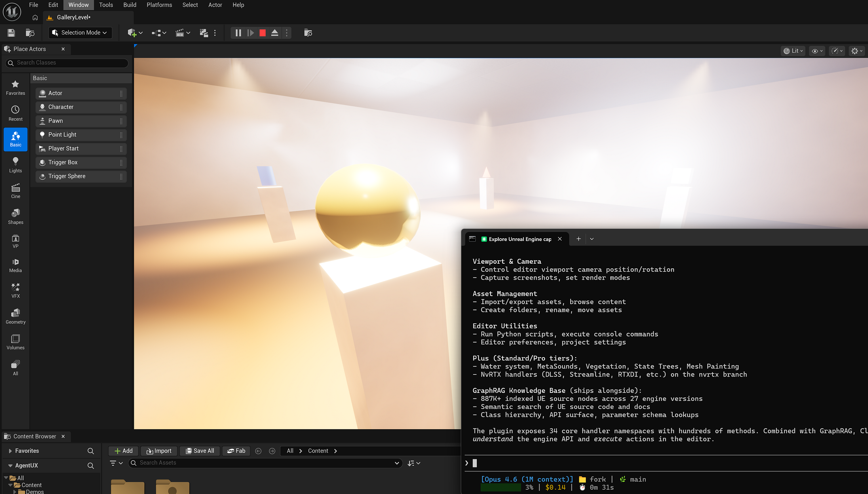The height and width of the screenshot is (494, 868).
Task: Open the platforms toolbar icon with search
Action: [308, 33]
